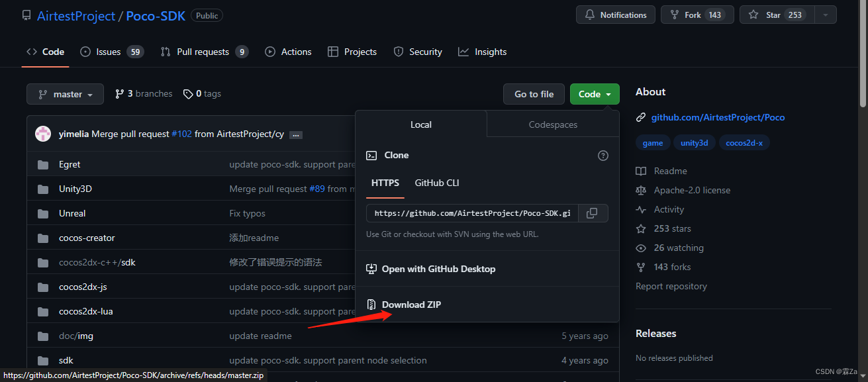Screen dimensions: 868x382
Task: Switch to the Issues tab
Action: click(112, 52)
